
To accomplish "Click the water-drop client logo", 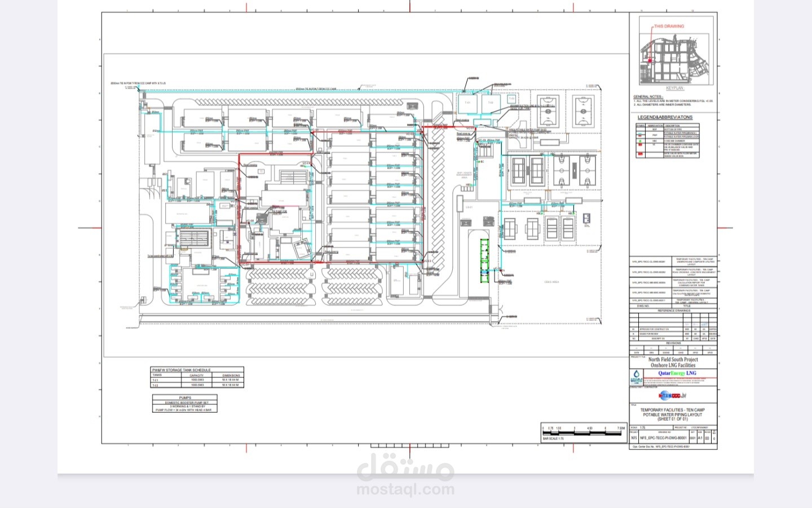I will 637,377.
